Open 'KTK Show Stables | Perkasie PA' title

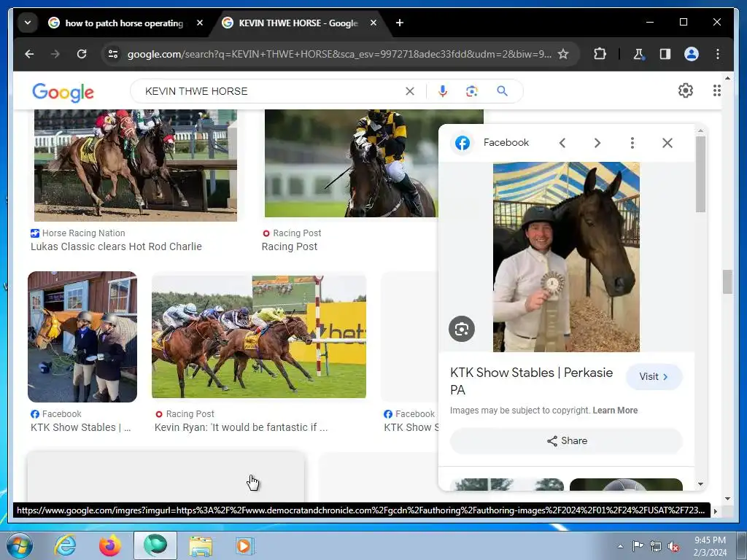(x=532, y=381)
